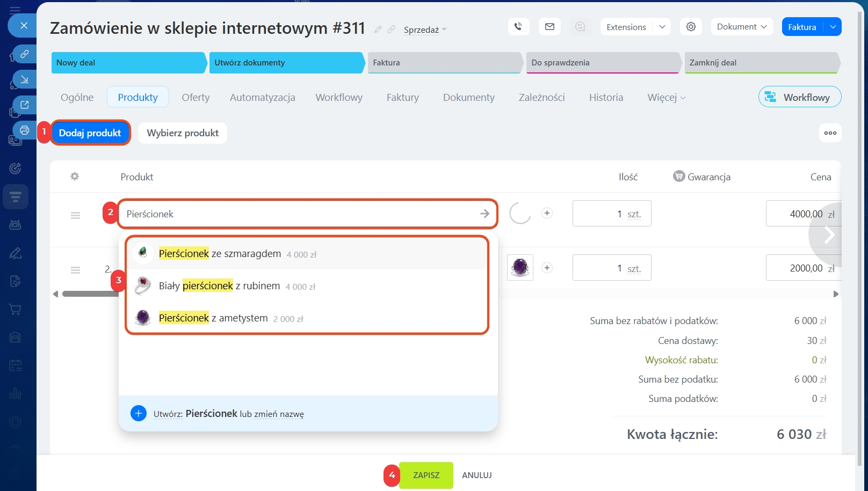
Task: Open the Faktura button dropdown arrow
Action: click(833, 26)
